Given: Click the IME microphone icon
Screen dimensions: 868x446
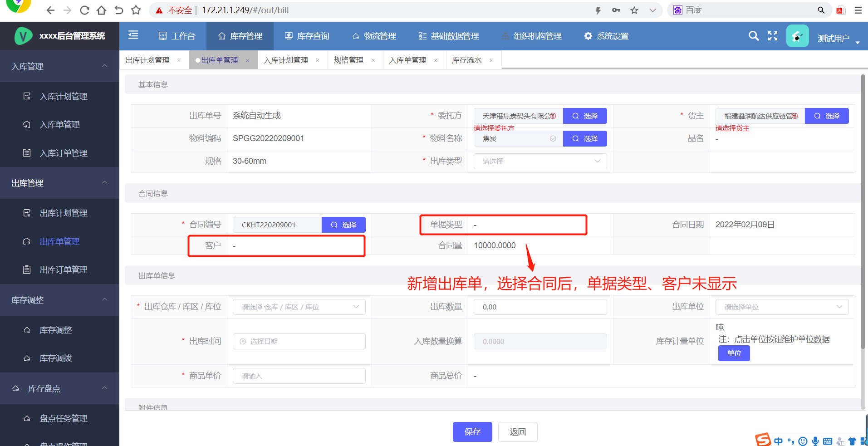Looking at the screenshot, I should [815, 441].
